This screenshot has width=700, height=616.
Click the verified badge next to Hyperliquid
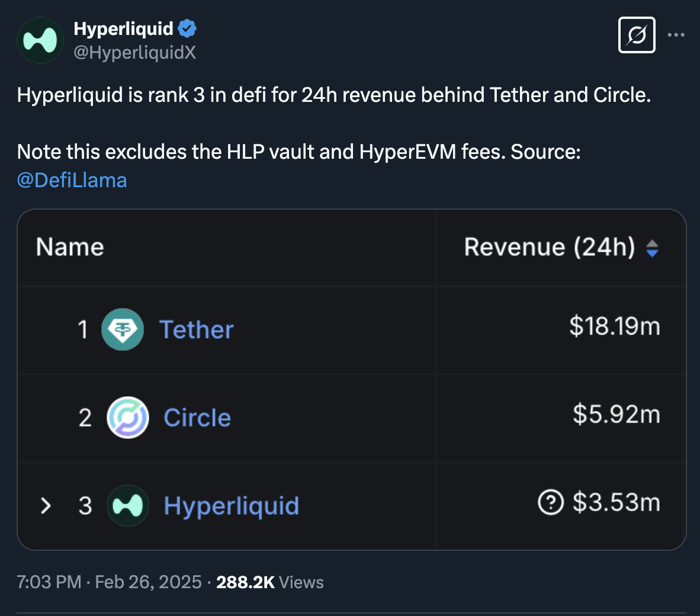pyautogui.click(x=187, y=27)
